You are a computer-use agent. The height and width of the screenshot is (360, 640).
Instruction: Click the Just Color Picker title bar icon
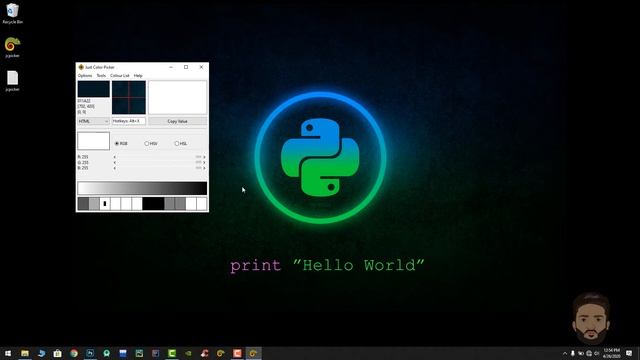81,67
